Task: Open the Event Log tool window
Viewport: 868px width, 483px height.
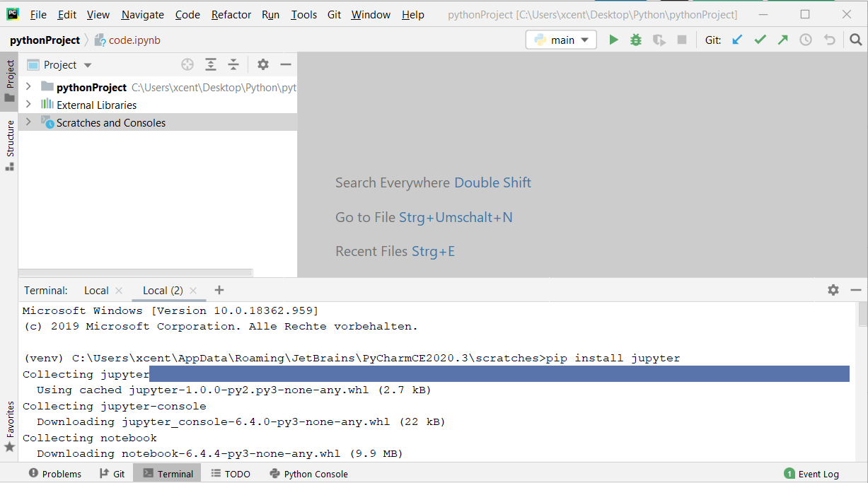Action: (x=811, y=474)
